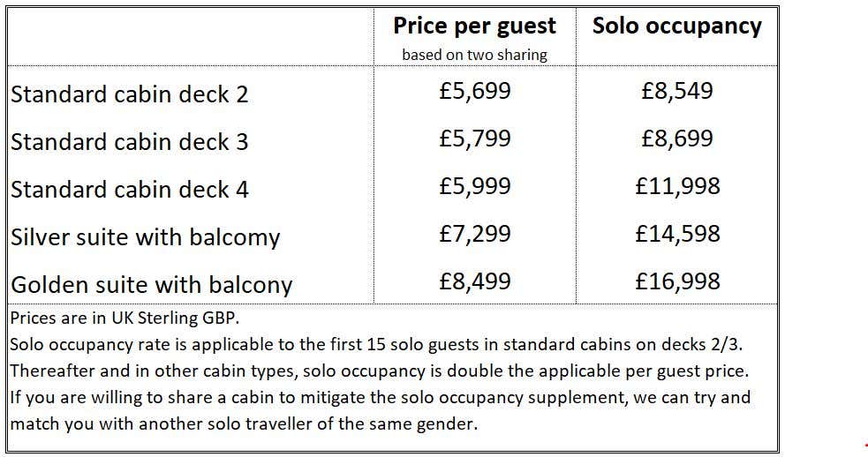Select the 'based on two sharing' subtitle

click(474, 55)
